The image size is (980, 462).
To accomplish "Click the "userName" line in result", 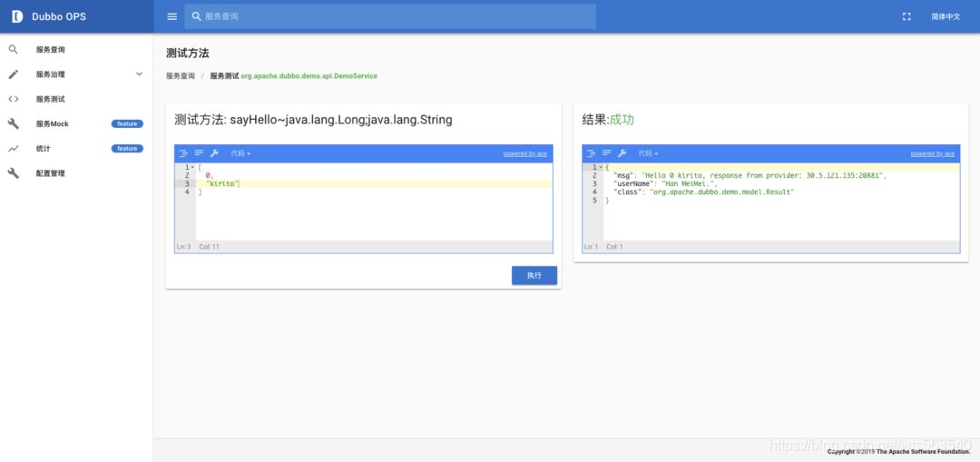I will (666, 183).
